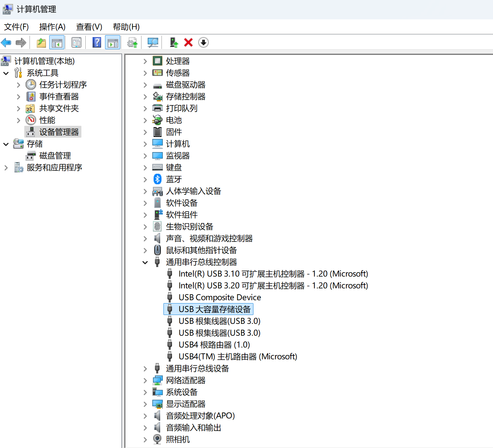Collapse the 通用串行总线控制器 node
Image resolution: width=493 pixels, height=448 pixels.
tap(145, 262)
